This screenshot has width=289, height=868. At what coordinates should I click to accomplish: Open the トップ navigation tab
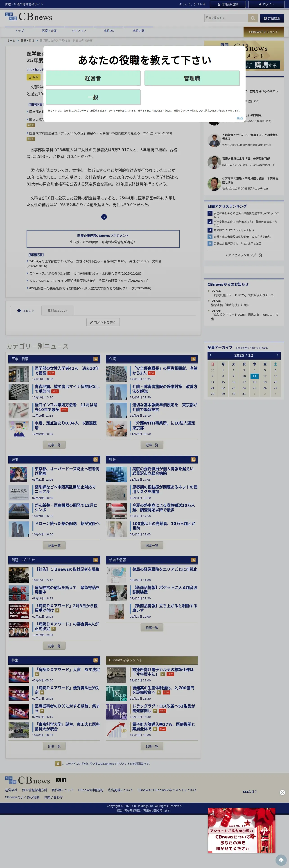[20, 31]
